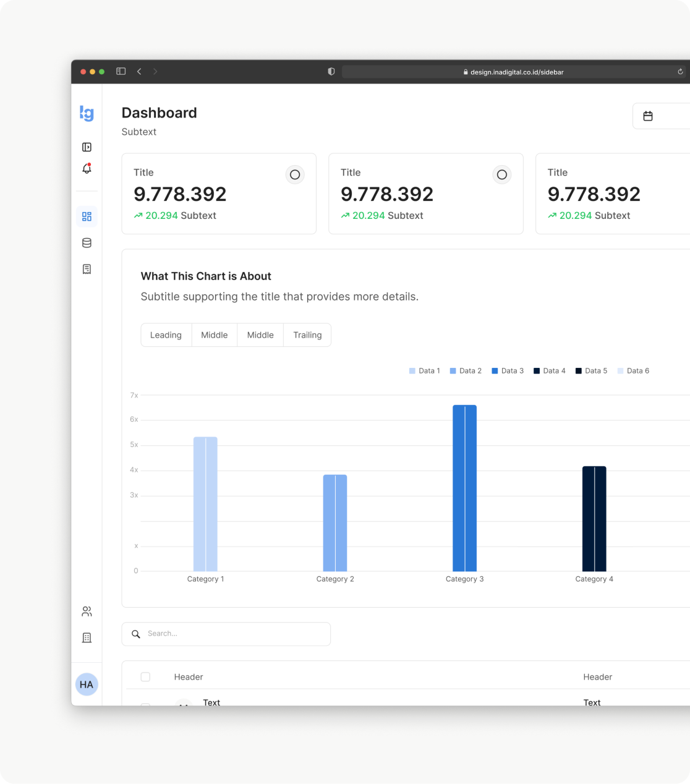This screenshot has width=690, height=784.
Task: Open the building icon in sidebar
Action: coord(87,637)
